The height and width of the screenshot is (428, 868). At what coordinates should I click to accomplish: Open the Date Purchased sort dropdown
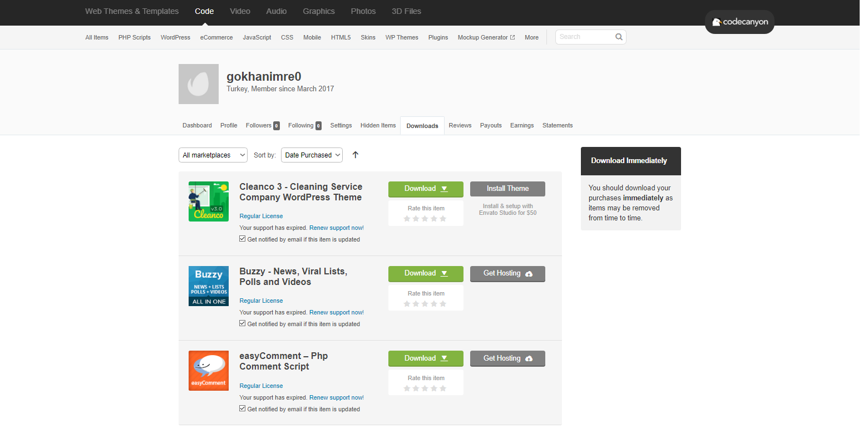tap(312, 155)
